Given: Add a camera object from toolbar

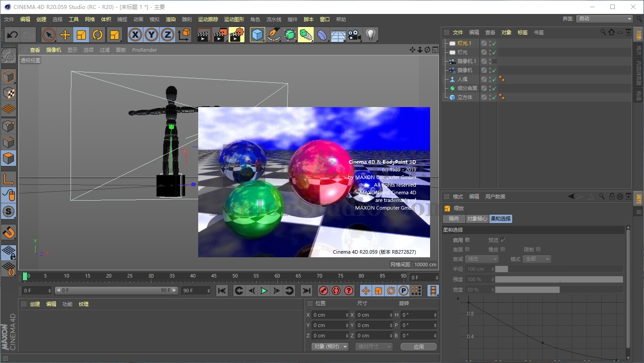Looking at the screenshot, I should coord(355,35).
